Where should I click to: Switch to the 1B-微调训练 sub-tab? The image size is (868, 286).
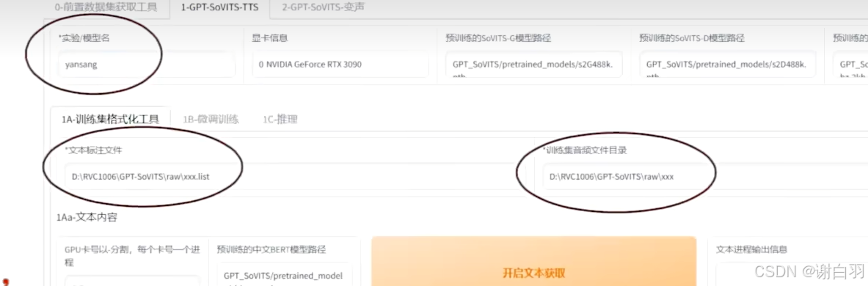(x=211, y=119)
